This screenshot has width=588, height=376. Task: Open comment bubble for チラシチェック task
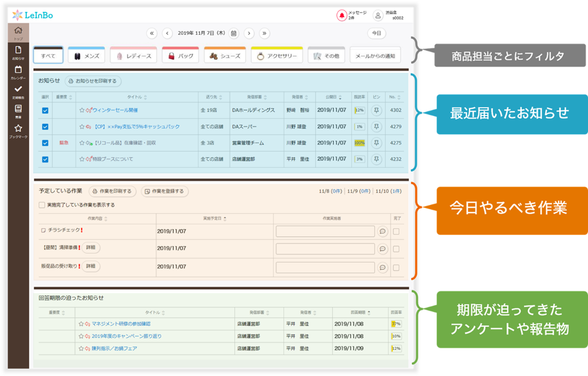pos(382,231)
